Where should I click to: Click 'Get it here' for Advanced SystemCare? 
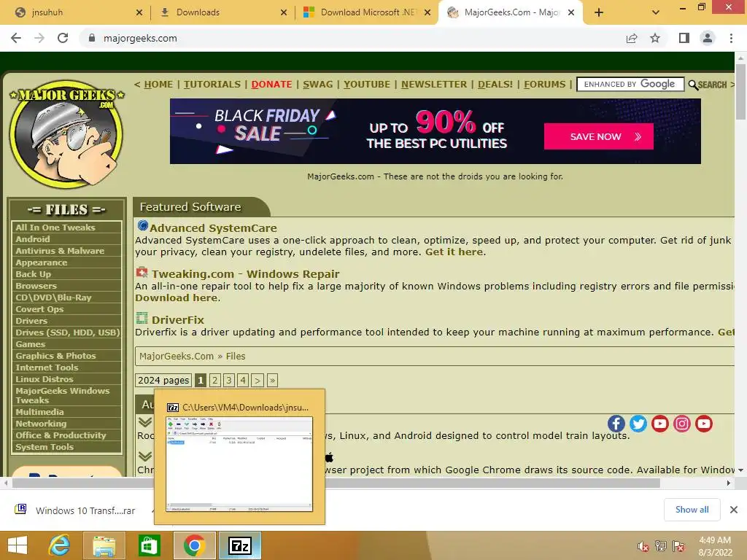tap(454, 252)
